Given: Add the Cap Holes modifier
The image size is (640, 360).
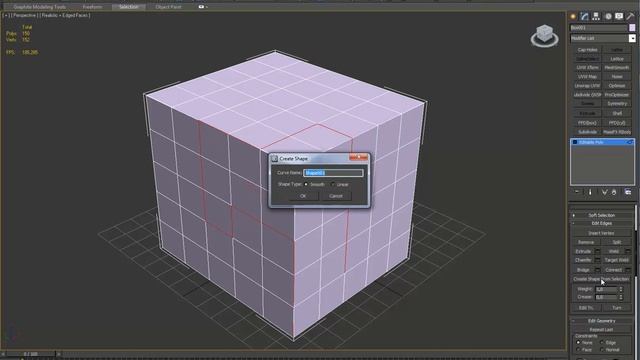Looking at the screenshot, I should tap(587, 50).
